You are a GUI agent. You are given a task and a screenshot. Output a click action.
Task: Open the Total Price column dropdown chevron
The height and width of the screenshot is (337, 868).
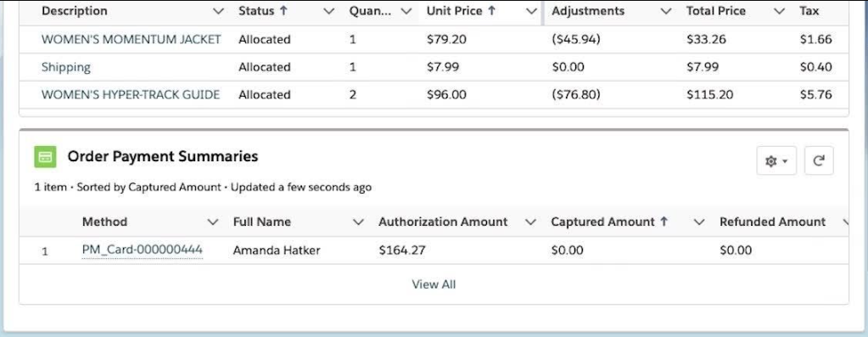point(780,11)
